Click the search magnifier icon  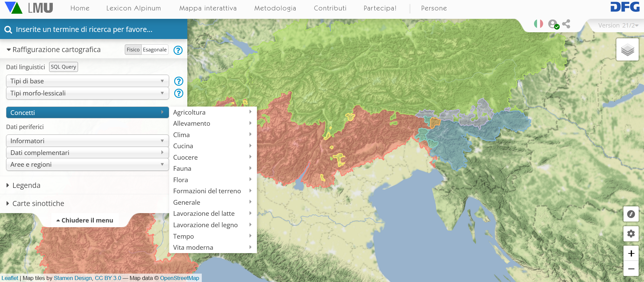tap(8, 30)
